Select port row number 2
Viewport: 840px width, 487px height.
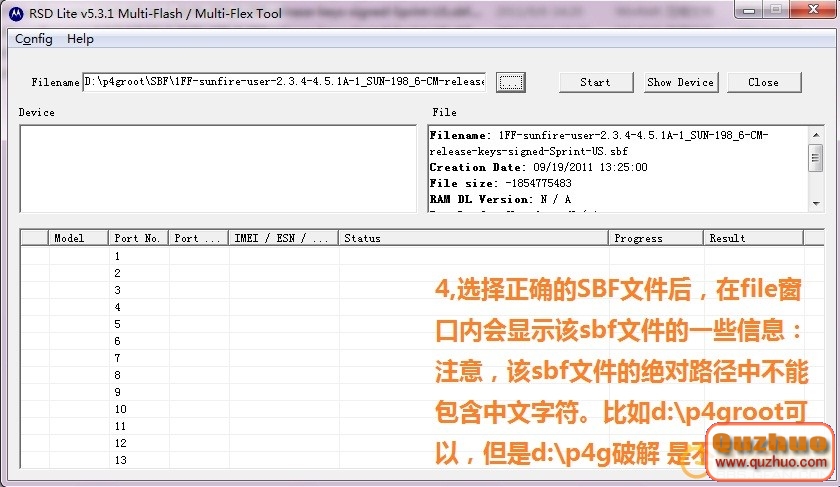[x=422, y=273]
